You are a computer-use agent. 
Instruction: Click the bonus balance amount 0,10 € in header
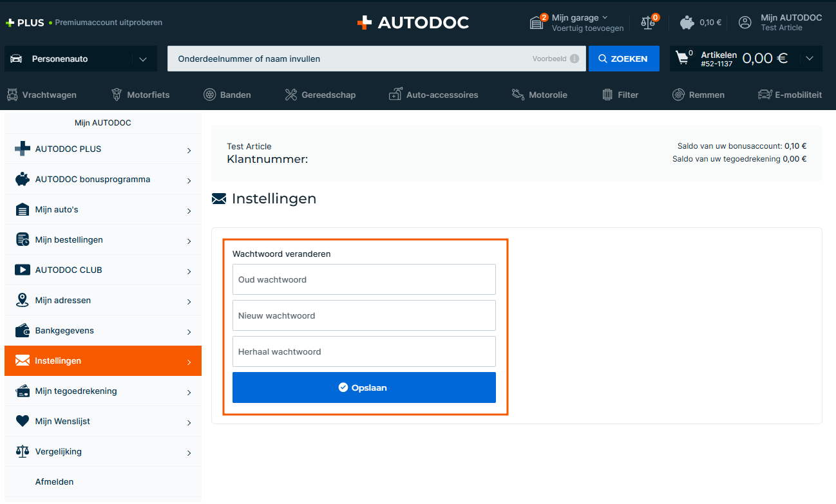coord(711,23)
